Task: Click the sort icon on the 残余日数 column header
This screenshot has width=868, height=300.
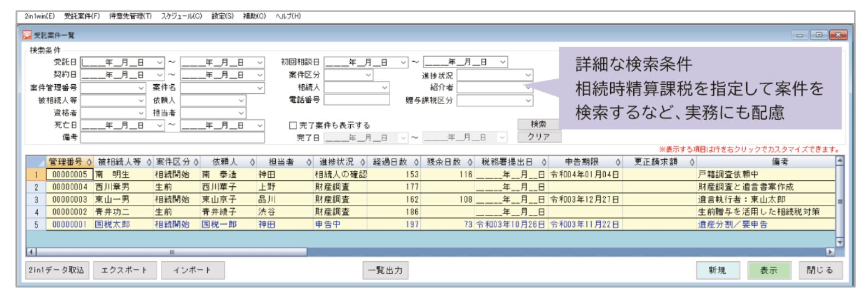Action: click(470, 162)
